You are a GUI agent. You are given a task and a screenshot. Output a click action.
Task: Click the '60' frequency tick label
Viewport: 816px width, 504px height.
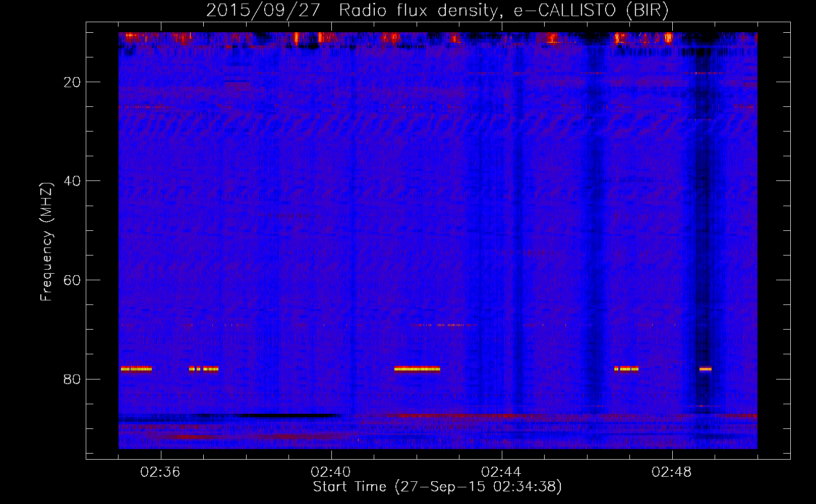coord(73,280)
